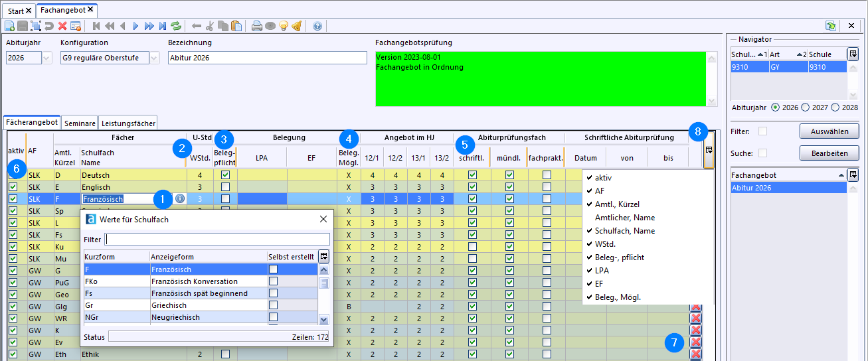Open help with the blue question mark icon
The height and width of the screenshot is (361, 868).
[x=317, y=26]
